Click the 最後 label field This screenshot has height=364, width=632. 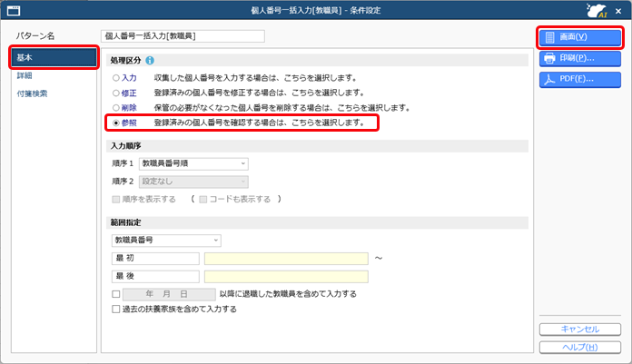click(x=155, y=277)
